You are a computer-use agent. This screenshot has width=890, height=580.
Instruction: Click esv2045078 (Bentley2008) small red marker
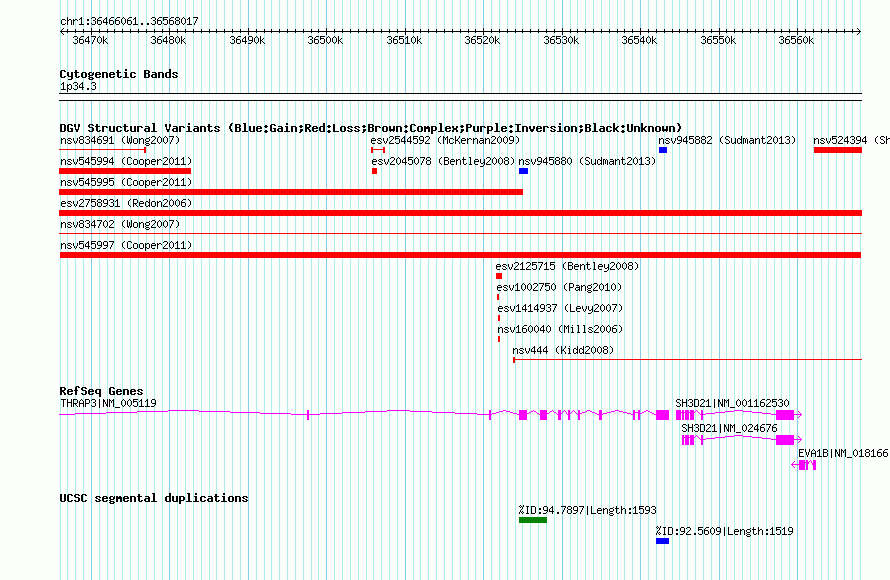(x=375, y=171)
